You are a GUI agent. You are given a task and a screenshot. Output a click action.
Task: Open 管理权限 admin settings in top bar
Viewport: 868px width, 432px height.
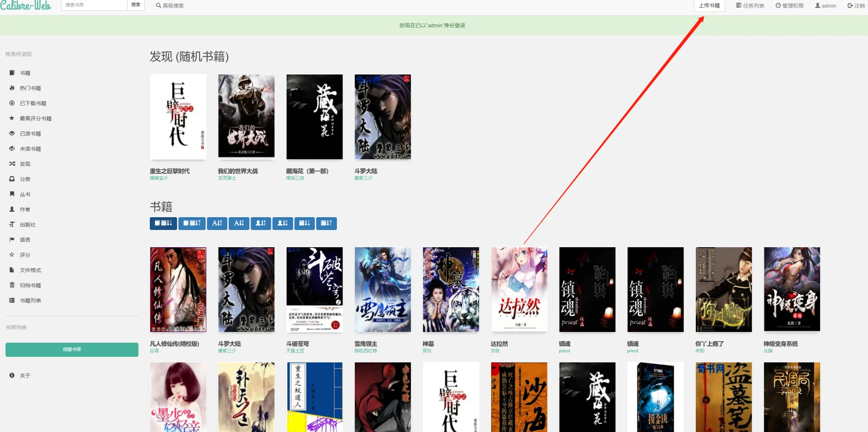[x=789, y=6]
